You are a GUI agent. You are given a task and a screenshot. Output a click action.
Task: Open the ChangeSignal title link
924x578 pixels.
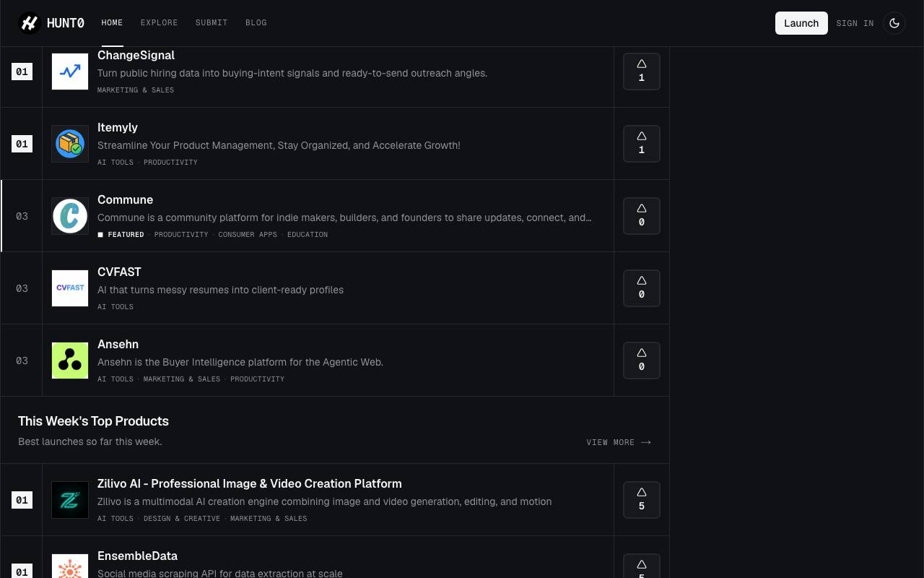tap(136, 55)
